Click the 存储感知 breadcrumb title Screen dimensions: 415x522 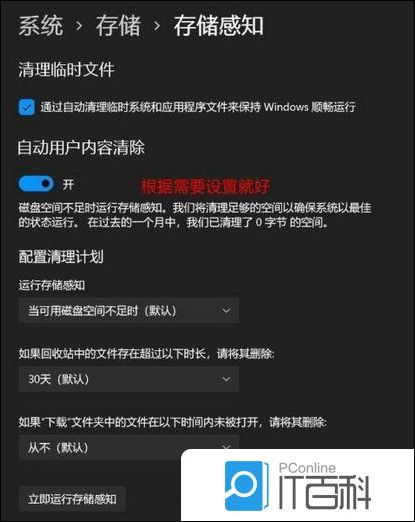pyautogui.click(x=219, y=26)
